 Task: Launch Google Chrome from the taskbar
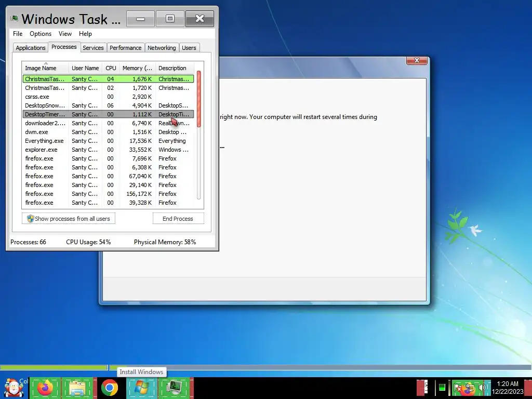pyautogui.click(x=109, y=388)
